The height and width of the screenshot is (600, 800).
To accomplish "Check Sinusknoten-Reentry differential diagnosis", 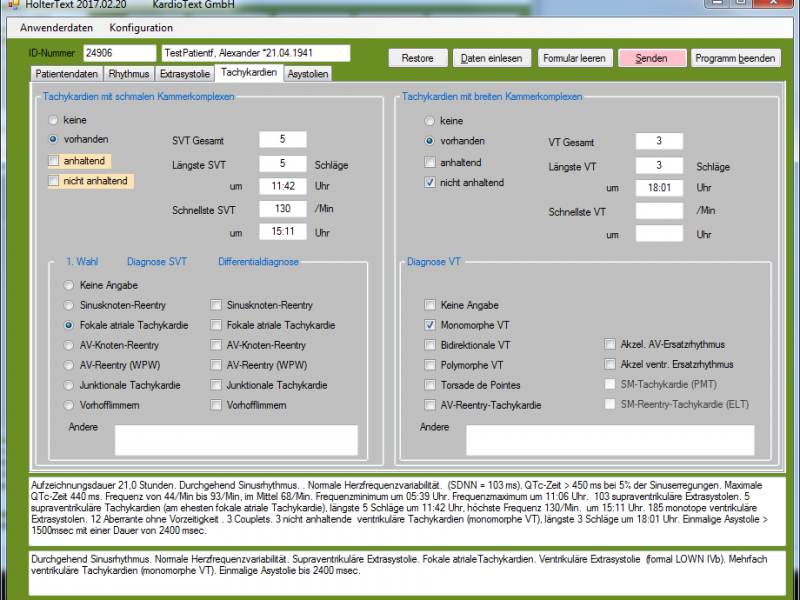I will [216, 306].
